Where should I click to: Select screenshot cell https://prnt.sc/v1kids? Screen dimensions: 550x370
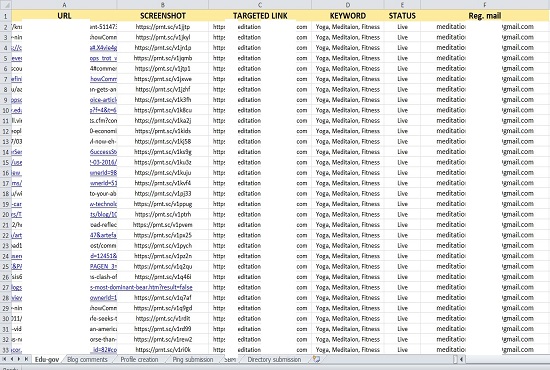click(162, 131)
